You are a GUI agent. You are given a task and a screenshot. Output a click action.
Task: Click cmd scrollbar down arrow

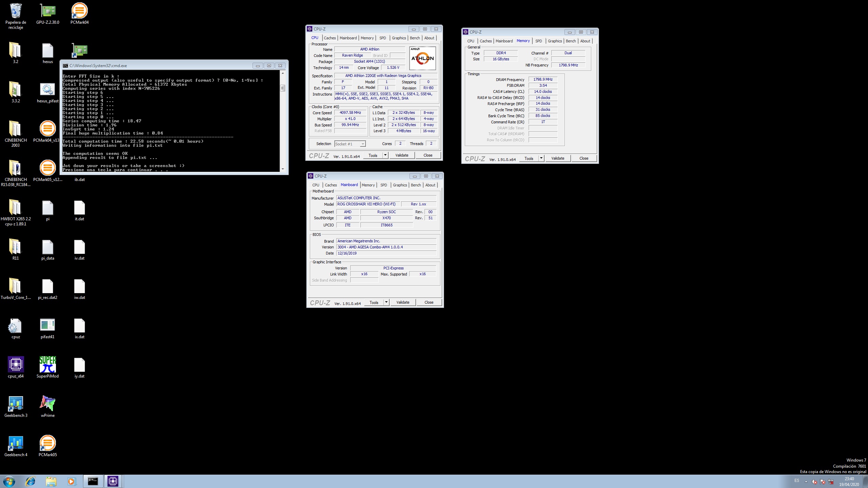[x=282, y=169]
